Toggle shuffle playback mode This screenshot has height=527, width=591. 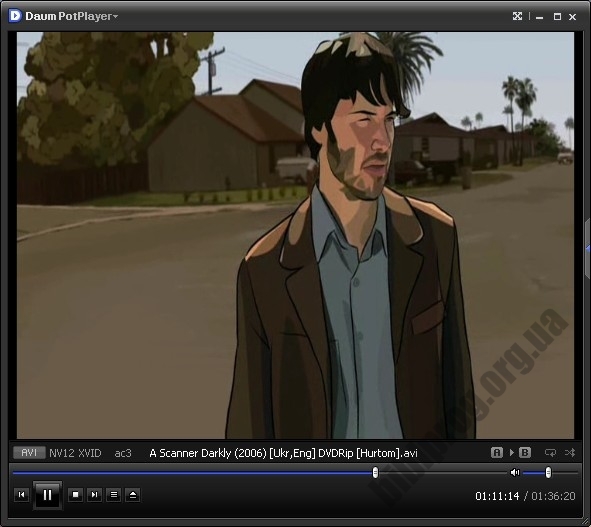(x=570, y=452)
